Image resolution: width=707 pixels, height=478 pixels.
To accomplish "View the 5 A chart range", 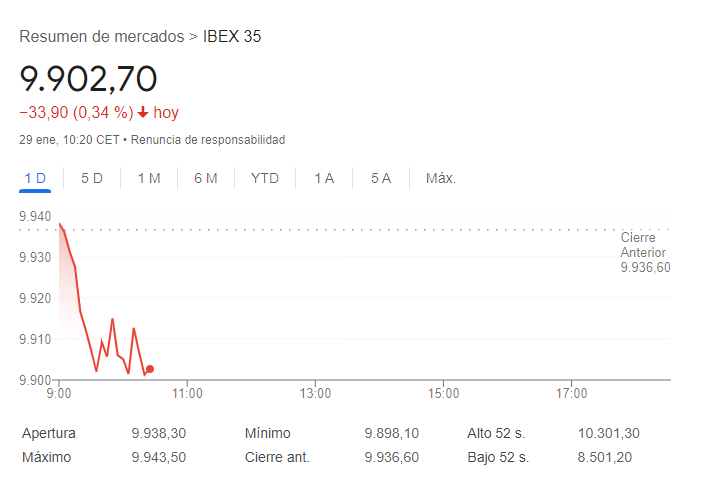I will coord(381,179).
